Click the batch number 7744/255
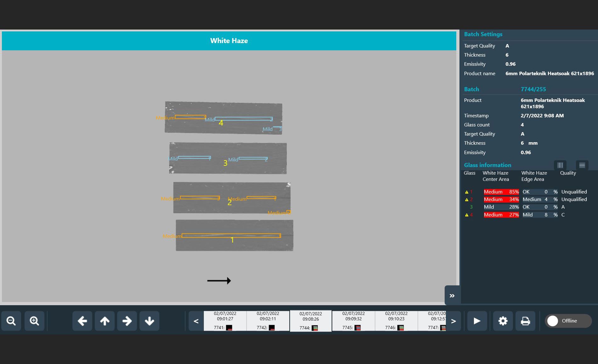Viewport: 598px width, 364px height. pyautogui.click(x=533, y=89)
